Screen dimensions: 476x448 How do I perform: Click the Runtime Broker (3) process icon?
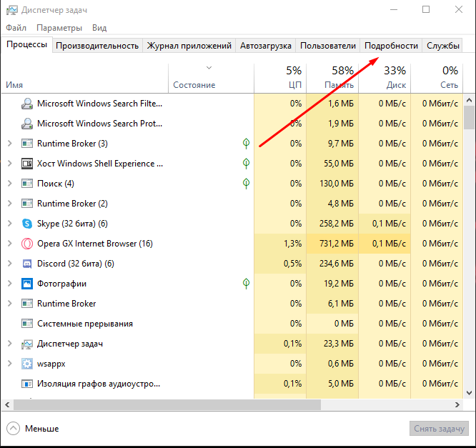coord(27,144)
